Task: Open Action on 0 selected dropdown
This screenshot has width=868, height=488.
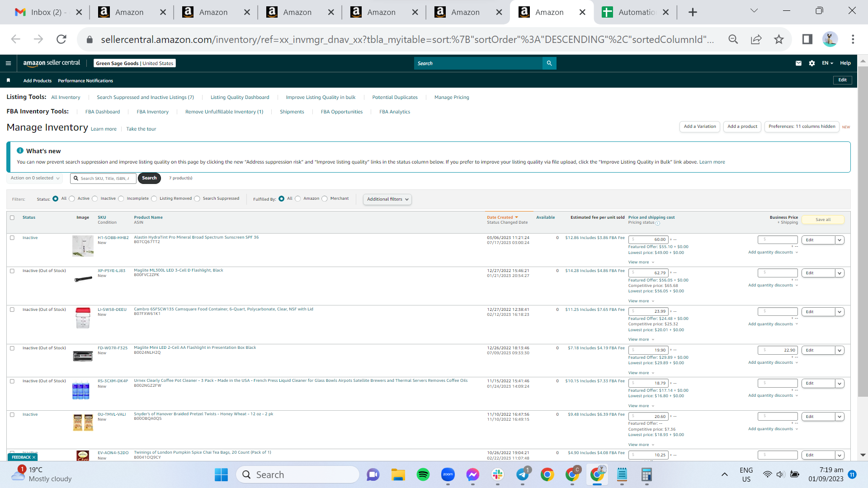Action: [35, 178]
